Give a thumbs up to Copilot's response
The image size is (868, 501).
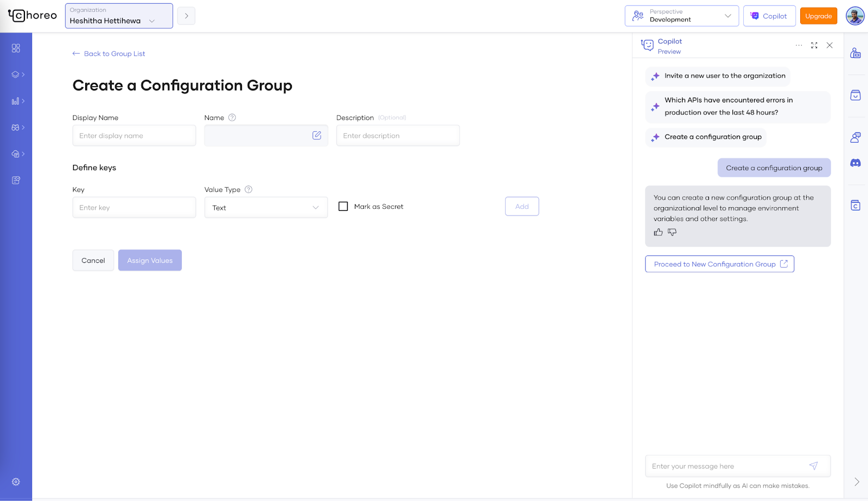[x=658, y=232]
